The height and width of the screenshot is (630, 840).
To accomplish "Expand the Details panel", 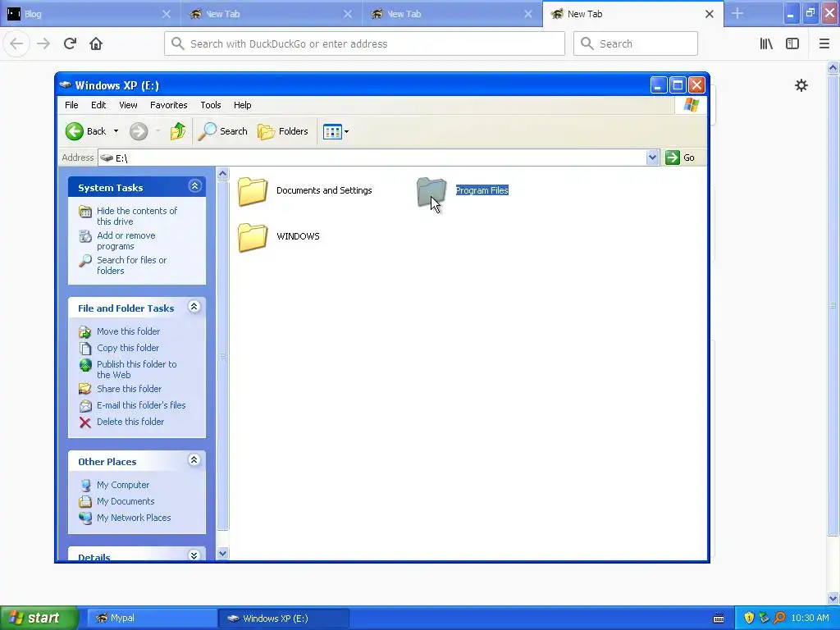I will click(194, 555).
